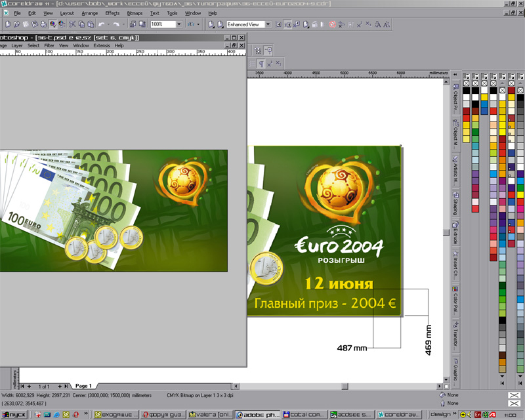Open the Filter menu in Photoshop window
Viewport: 525px width, 420px height.
(x=49, y=46)
